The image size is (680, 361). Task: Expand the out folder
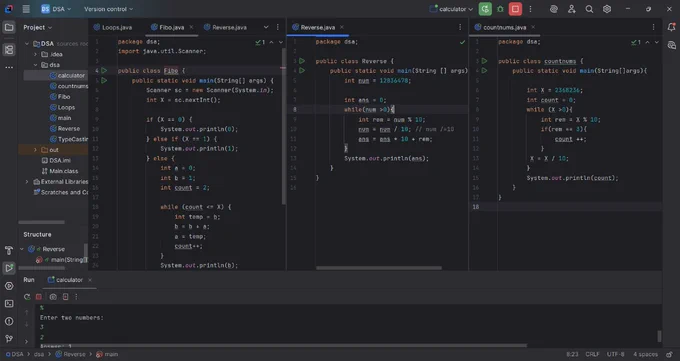tap(36, 150)
